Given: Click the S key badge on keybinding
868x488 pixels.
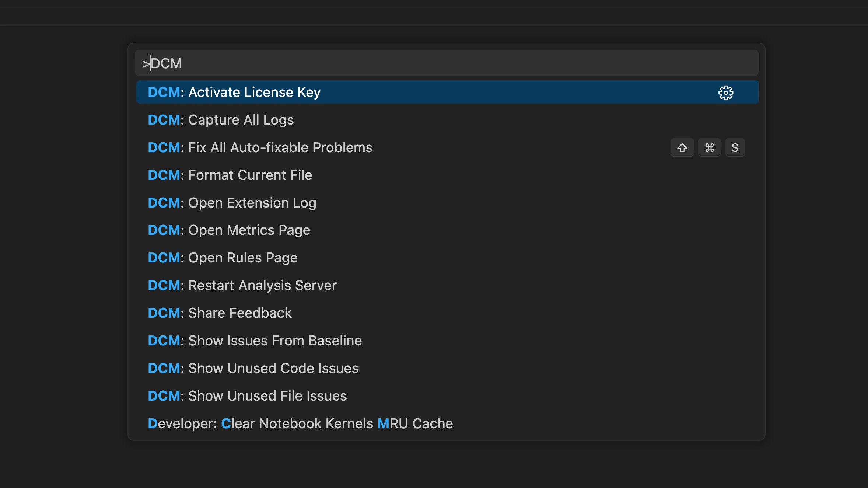Looking at the screenshot, I should pos(735,147).
